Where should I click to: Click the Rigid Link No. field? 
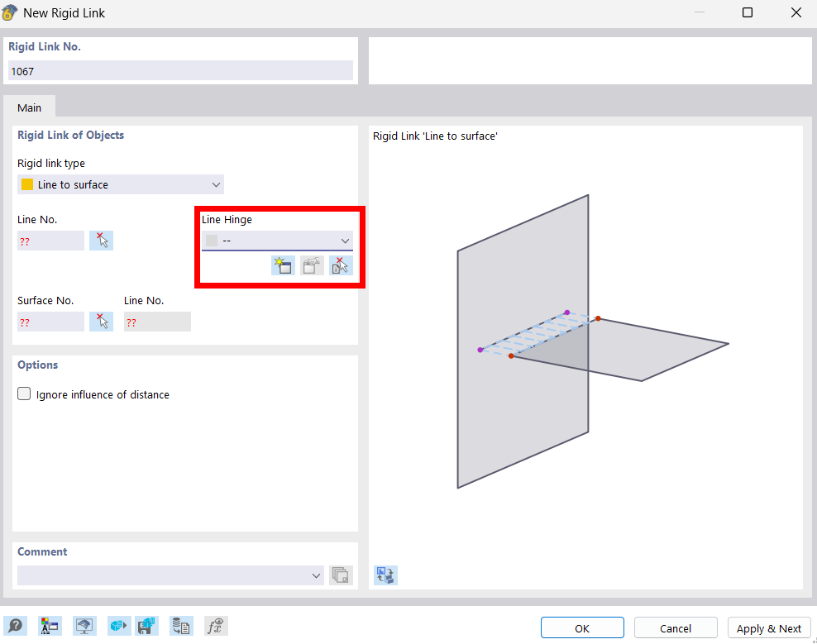[180, 71]
